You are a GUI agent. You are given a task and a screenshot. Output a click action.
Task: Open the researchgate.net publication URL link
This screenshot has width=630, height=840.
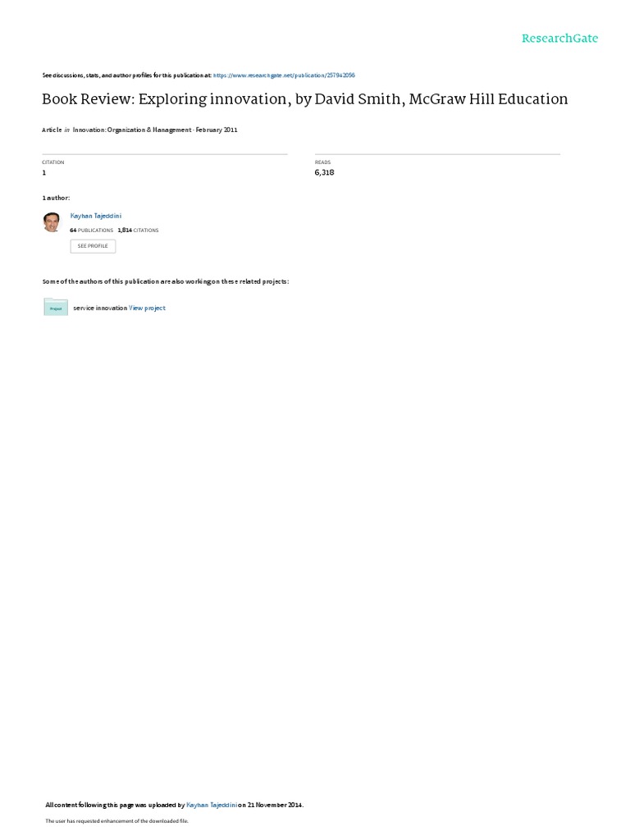tap(284, 75)
